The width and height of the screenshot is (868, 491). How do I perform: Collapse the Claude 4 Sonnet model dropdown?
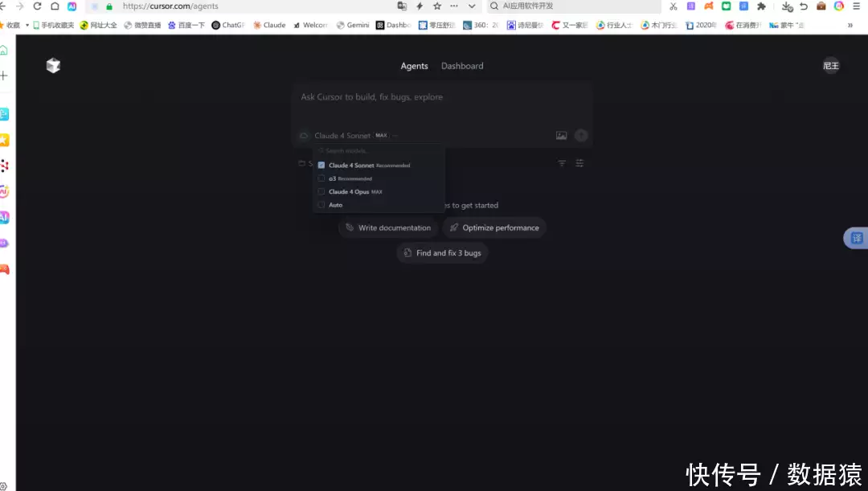355,136
